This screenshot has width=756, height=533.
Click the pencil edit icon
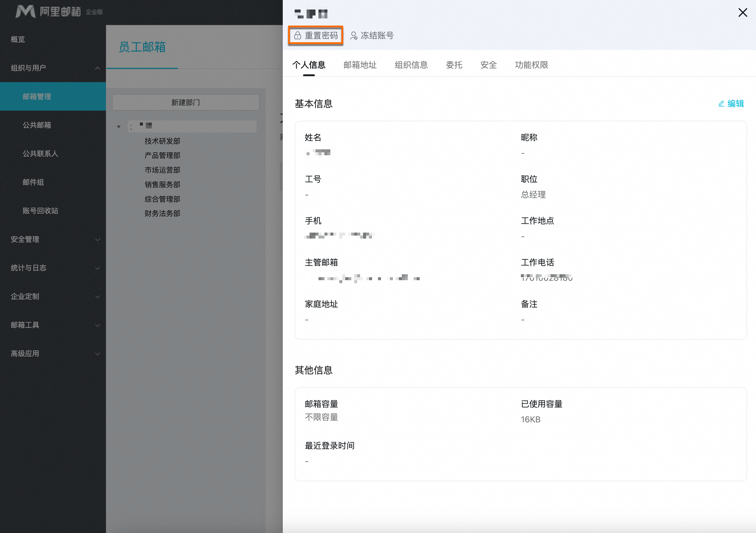[721, 104]
